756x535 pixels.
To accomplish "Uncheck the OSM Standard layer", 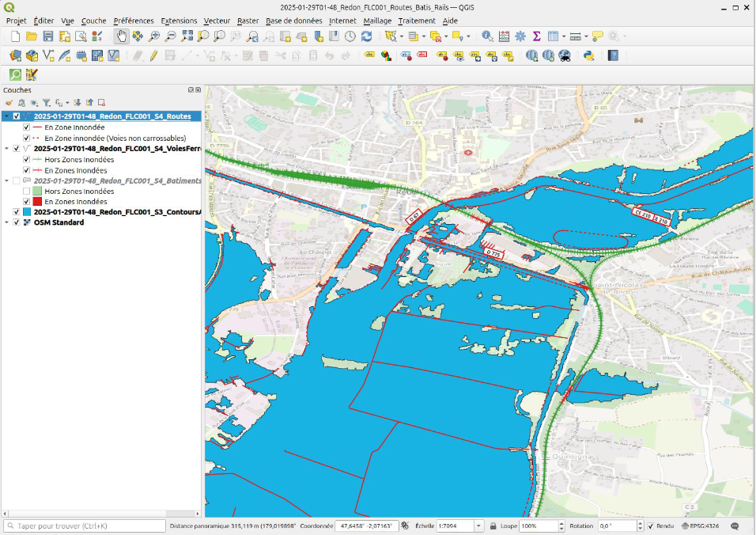I will tap(17, 222).
